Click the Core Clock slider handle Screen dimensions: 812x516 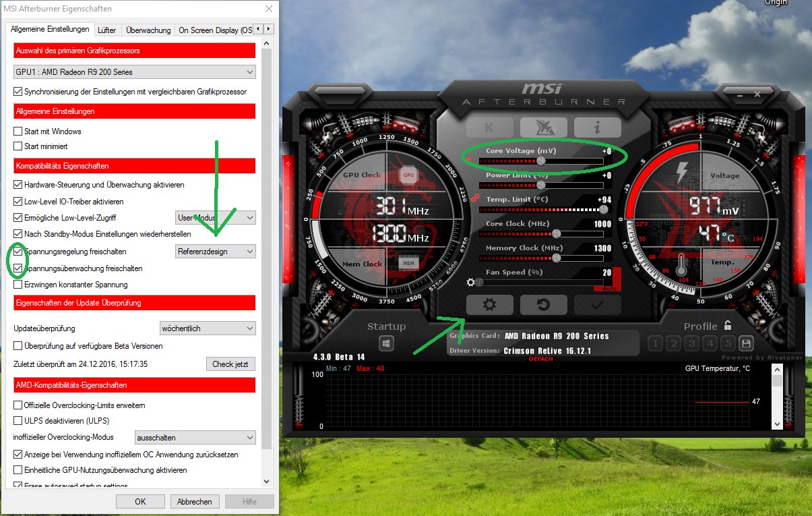click(556, 233)
